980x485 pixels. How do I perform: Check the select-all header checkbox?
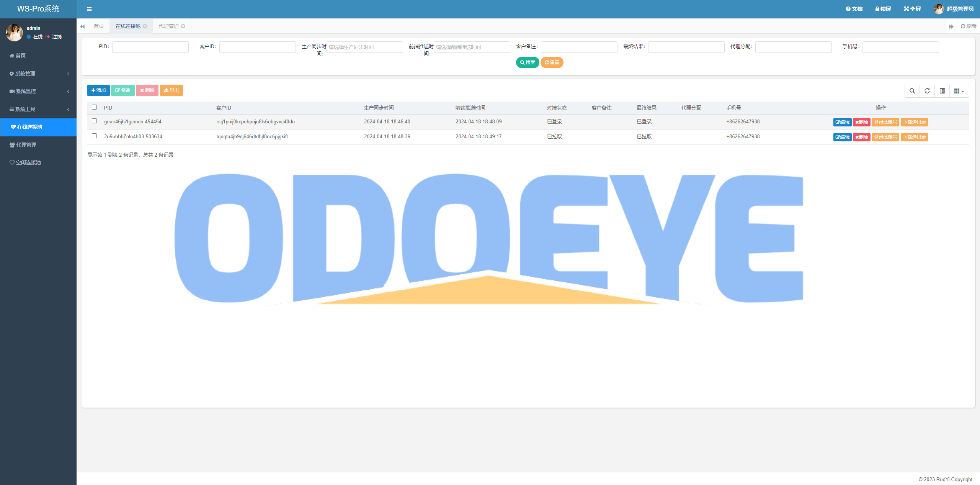click(x=94, y=107)
